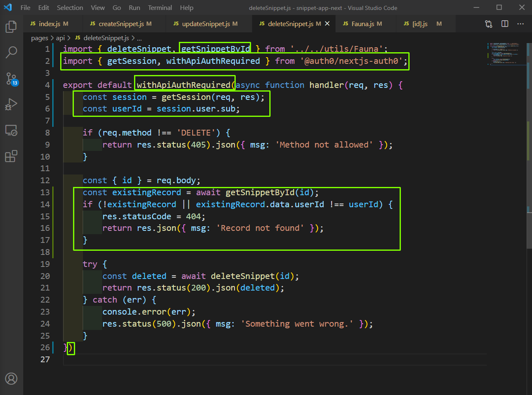The image size is (532, 395).
Task: Open the File menu
Action: [25, 7]
